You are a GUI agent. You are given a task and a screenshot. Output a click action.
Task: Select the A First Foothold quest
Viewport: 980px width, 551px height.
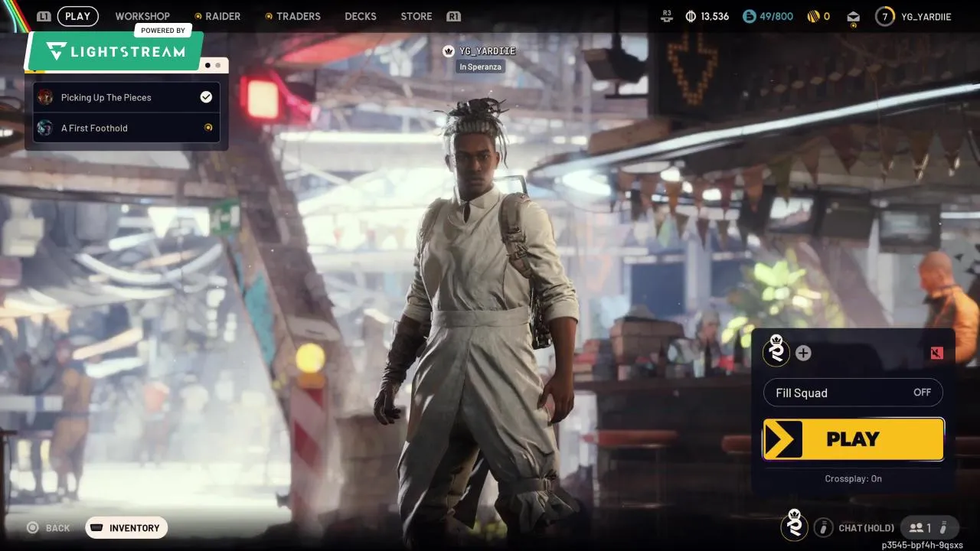(127, 128)
